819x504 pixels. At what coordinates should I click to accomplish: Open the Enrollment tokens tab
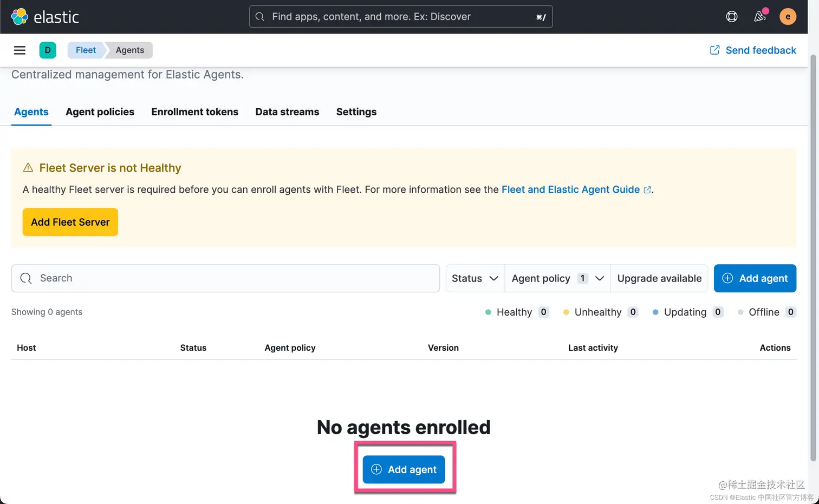194,112
